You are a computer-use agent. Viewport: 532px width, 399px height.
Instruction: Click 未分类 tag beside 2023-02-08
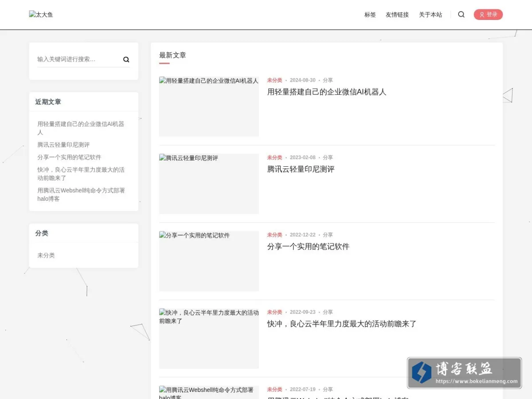(x=274, y=157)
